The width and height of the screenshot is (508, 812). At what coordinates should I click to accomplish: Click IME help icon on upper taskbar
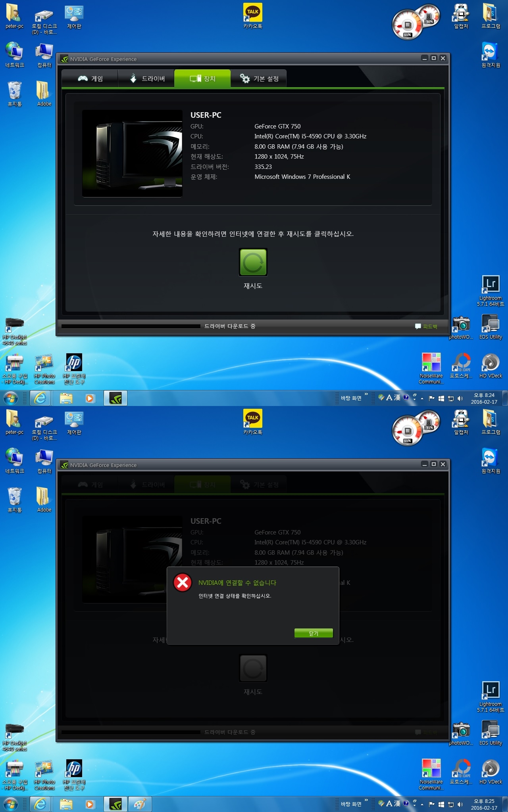[x=406, y=397]
